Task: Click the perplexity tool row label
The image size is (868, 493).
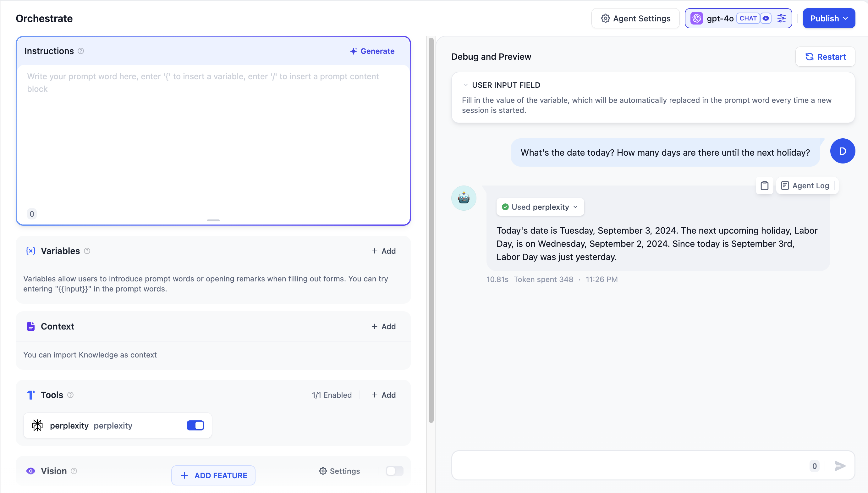Action: pos(91,425)
